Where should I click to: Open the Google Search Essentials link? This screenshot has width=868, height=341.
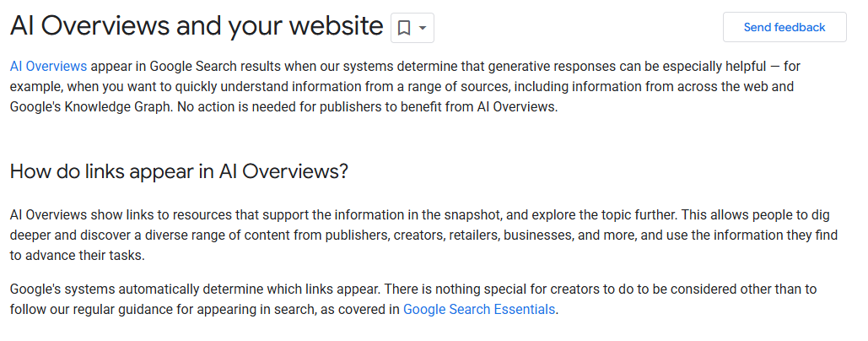click(479, 309)
